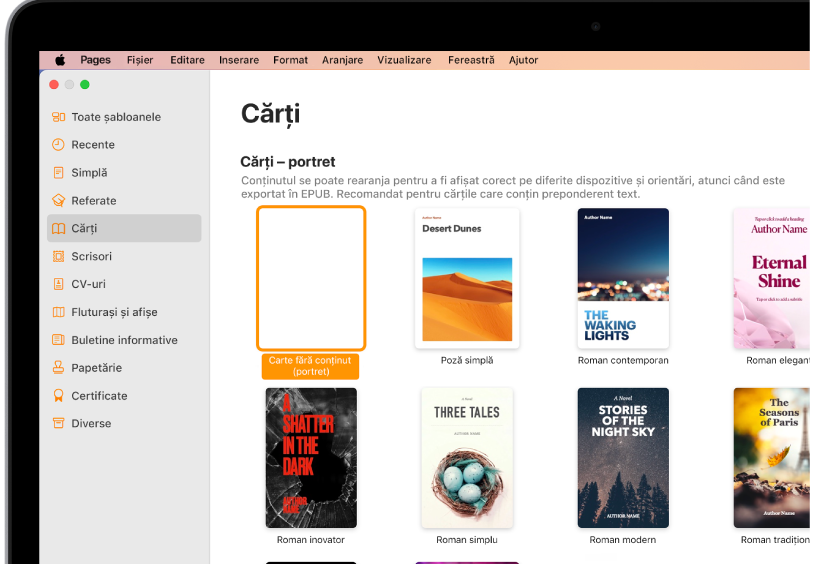Select the Eternal Shine template
Image resolution: width=814 pixels, height=564 pixels.
(771, 278)
